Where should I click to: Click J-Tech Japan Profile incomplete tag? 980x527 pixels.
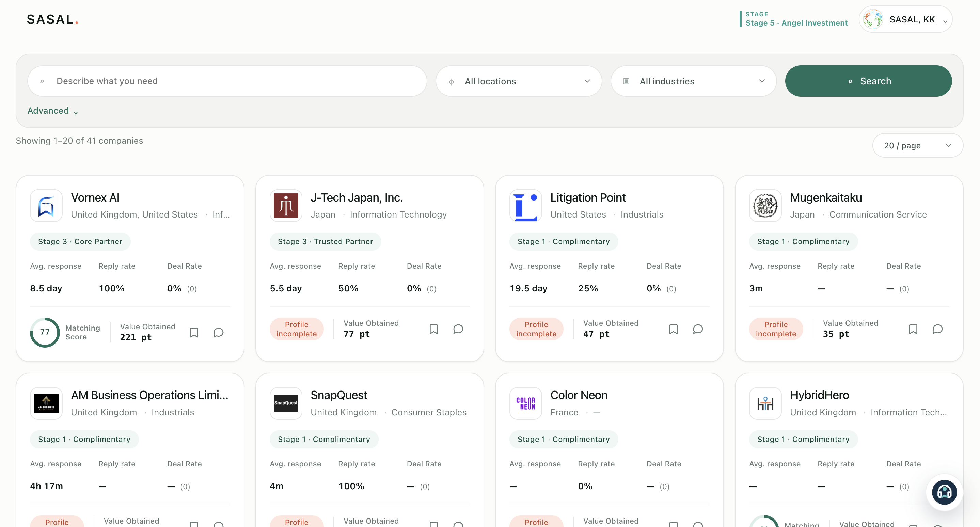(296, 329)
